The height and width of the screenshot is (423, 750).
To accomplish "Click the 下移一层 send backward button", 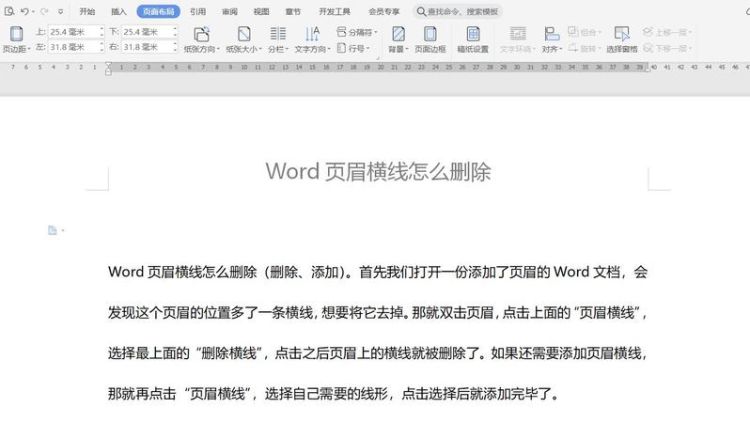I will (667, 48).
